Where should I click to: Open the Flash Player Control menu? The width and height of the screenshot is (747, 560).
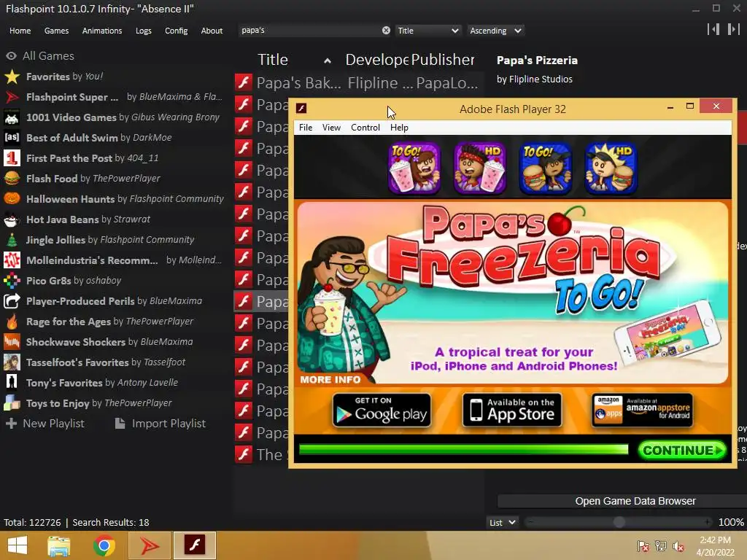(365, 128)
